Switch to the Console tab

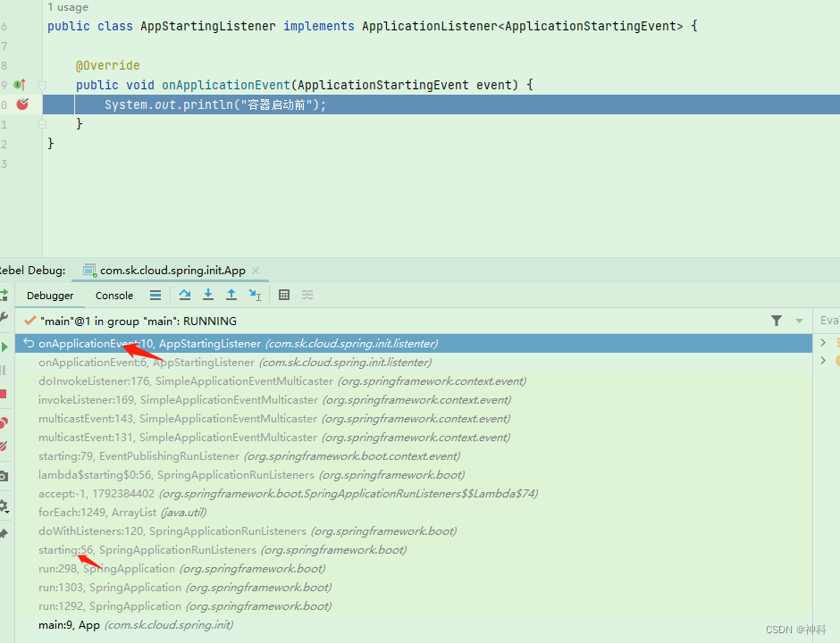coord(114,295)
